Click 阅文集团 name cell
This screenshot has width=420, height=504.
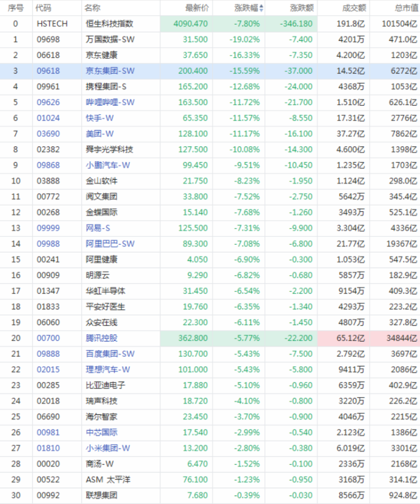click(x=101, y=197)
